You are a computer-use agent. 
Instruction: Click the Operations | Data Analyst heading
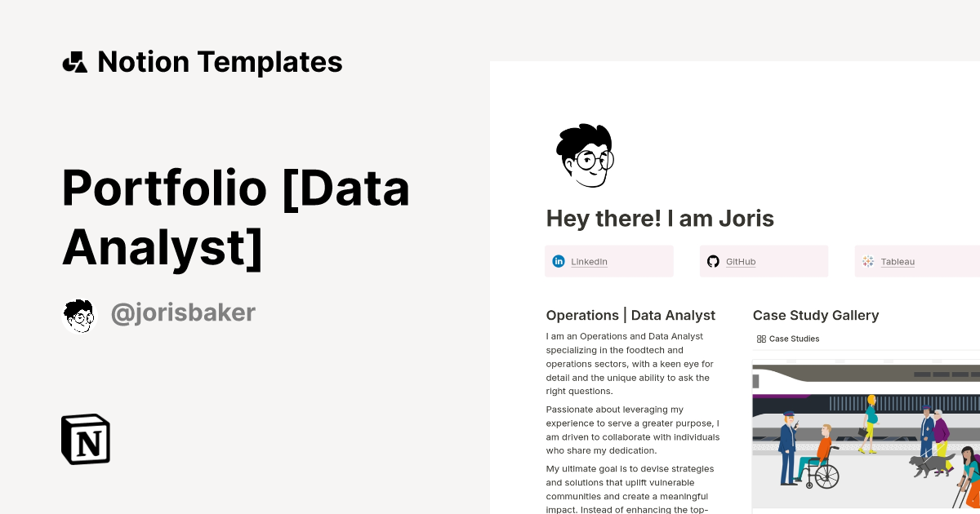(x=630, y=315)
